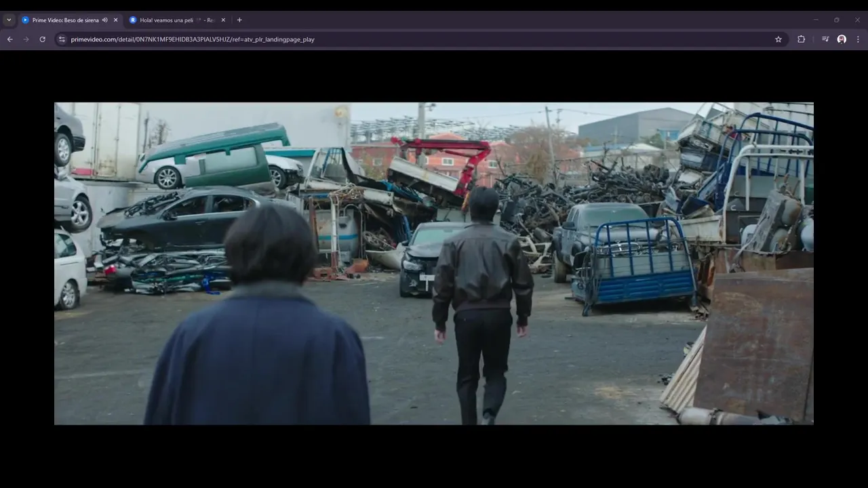The width and height of the screenshot is (868, 488).
Task: Open the media playback controls icon
Action: (x=825, y=39)
